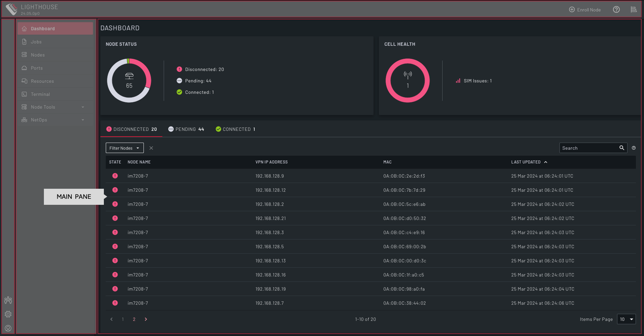
Task: Go to page 2 of the node list
Action: 134,319
